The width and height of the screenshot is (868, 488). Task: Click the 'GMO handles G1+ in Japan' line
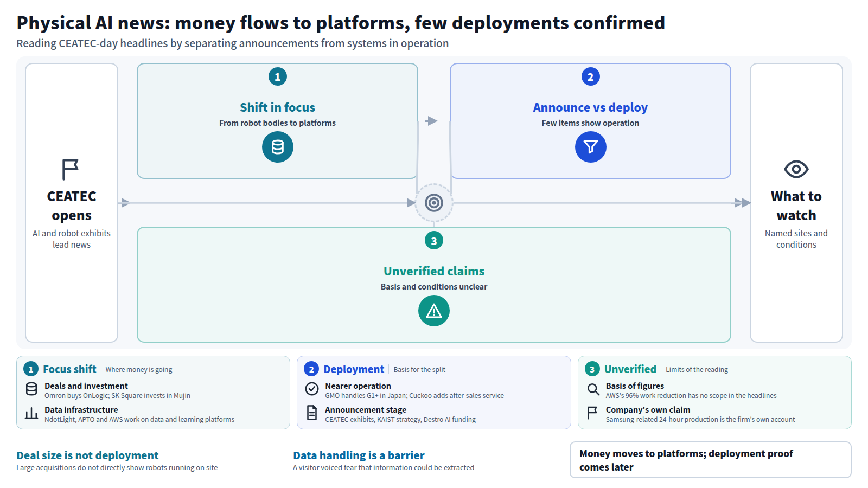pos(414,396)
